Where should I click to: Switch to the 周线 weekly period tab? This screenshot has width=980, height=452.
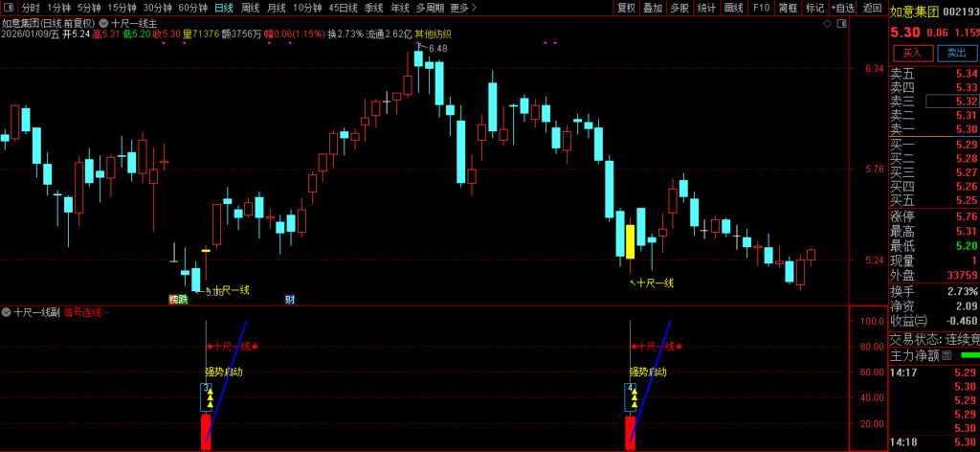pyautogui.click(x=250, y=8)
